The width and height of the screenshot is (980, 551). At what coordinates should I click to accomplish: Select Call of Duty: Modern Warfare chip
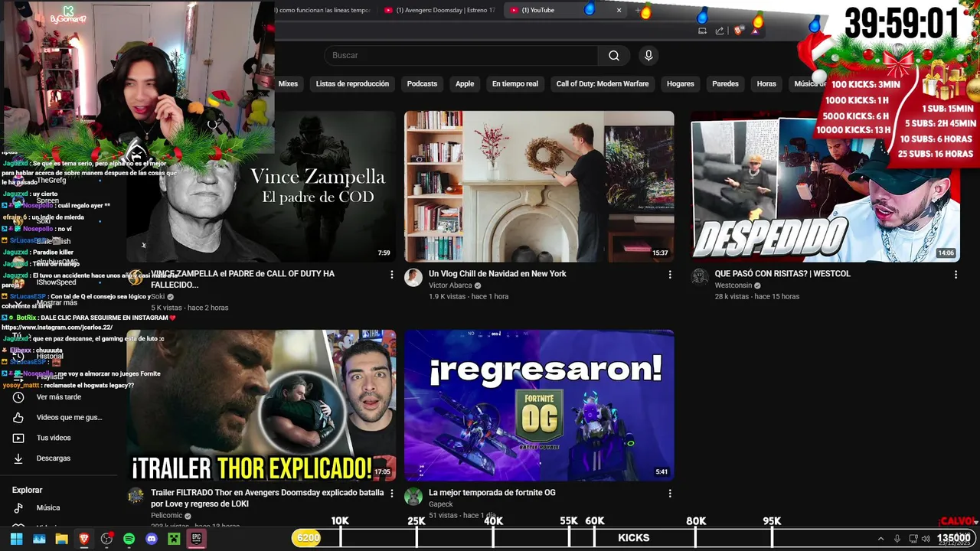click(603, 83)
